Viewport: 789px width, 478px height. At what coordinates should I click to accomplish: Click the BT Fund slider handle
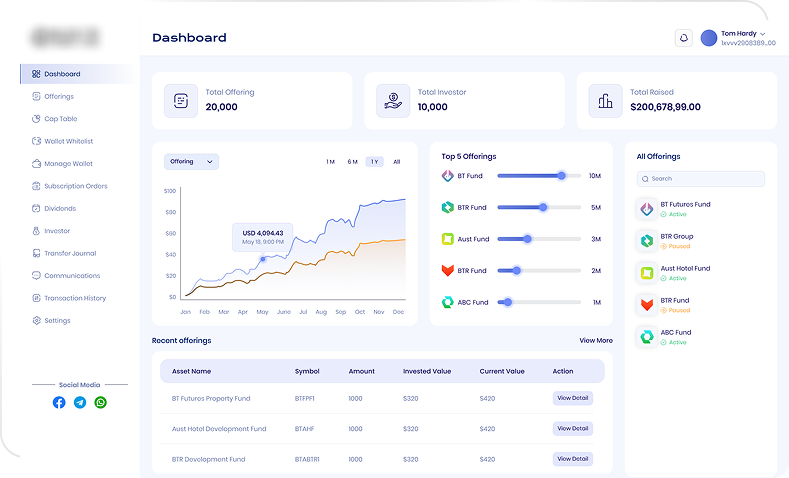pos(562,175)
